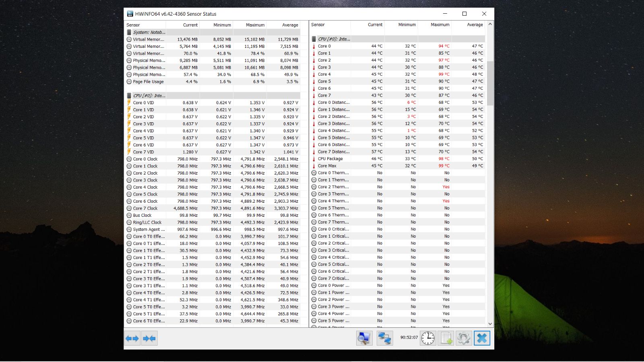Click the circle icon beside Core 4 Therm...
The width and height of the screenshot is (644, 362).
click(314, 201)
